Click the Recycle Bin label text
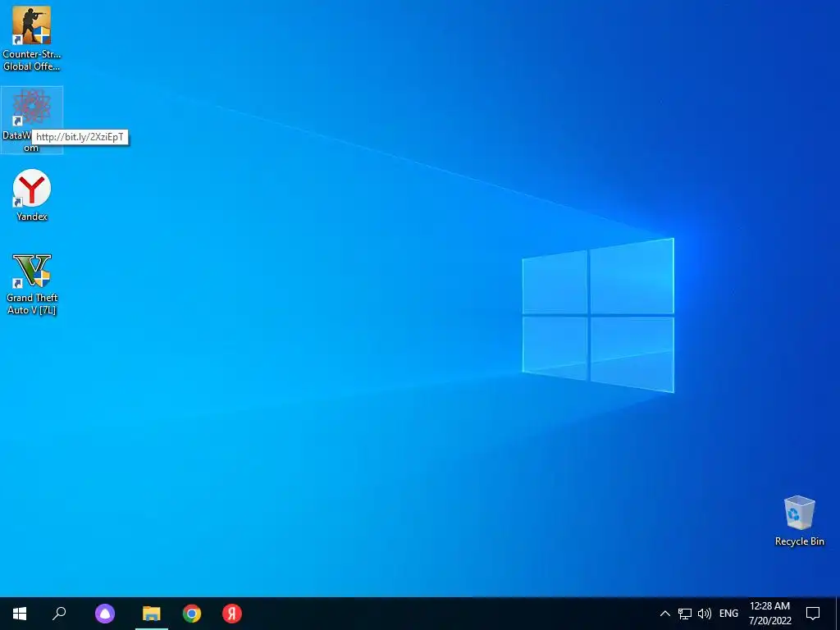Viewport: 840px width, 630px height. click(799, 541)
